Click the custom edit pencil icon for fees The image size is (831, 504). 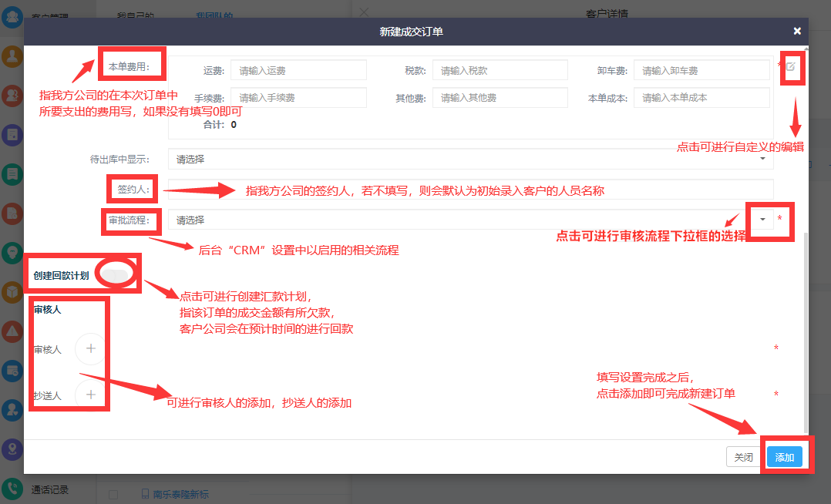(x=791, y=67)
